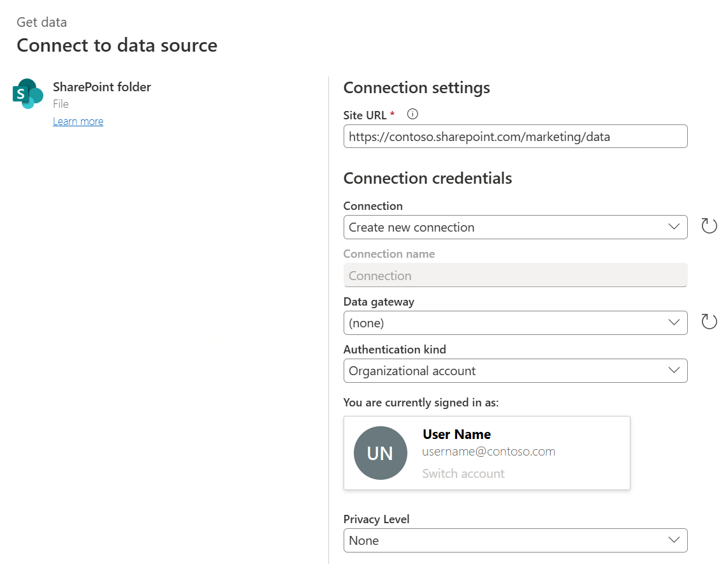
Task: Open the Privacy Level dropdown
Action: [x=515, y=540]
